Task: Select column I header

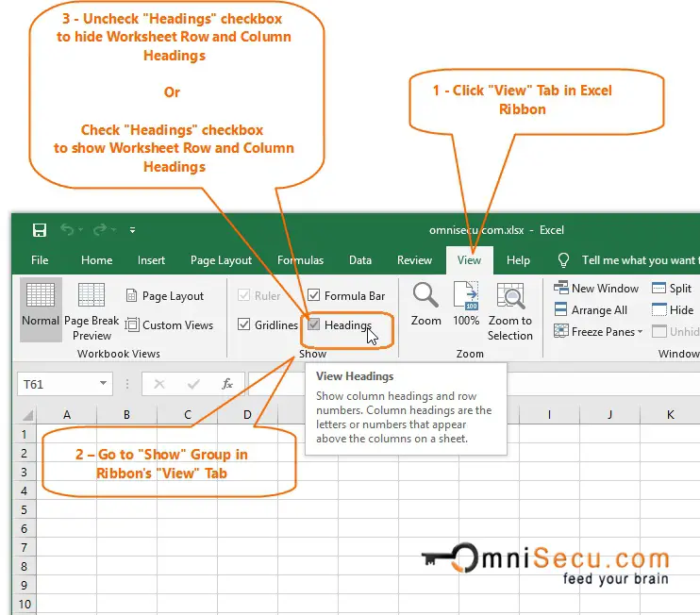Action: pos(549,415)
